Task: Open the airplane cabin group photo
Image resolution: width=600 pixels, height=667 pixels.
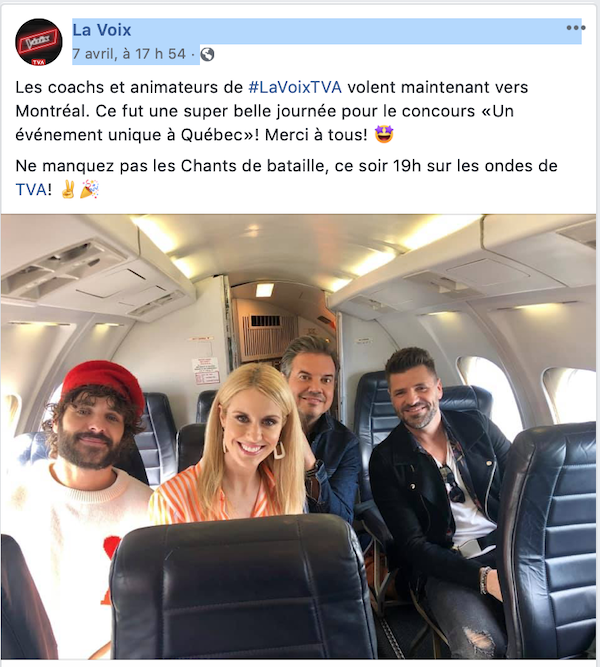Action: coord(298,436)
